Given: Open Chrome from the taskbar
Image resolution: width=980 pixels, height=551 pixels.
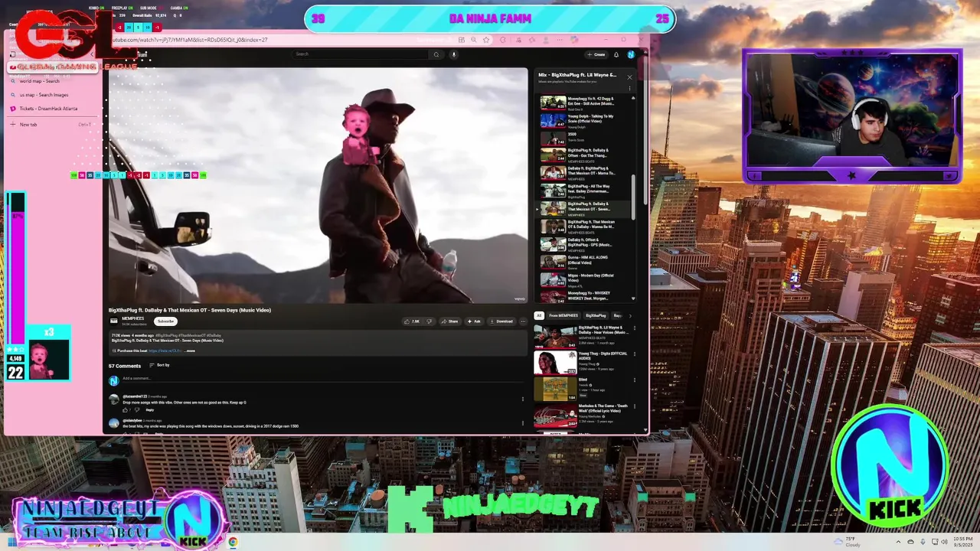Looking at the screenshot, I should [x=232, y=542].
